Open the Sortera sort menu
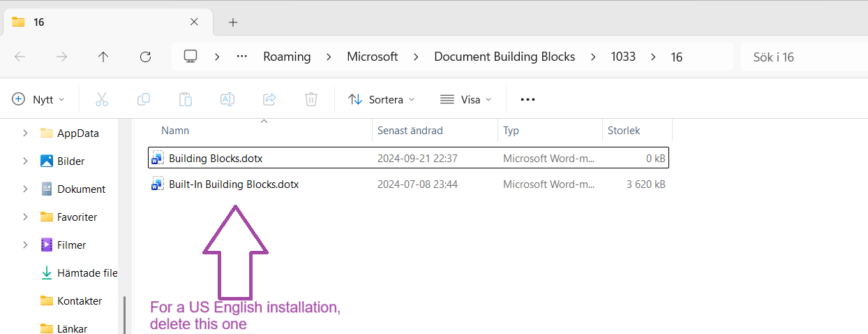 pos(381,99)
